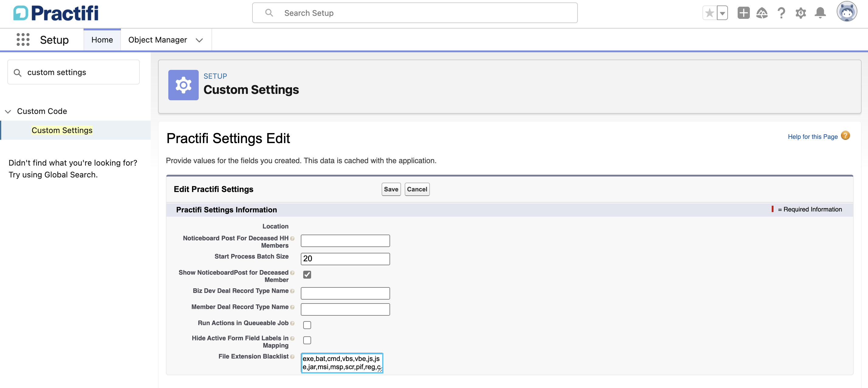Click the favorites star icon

709,13
